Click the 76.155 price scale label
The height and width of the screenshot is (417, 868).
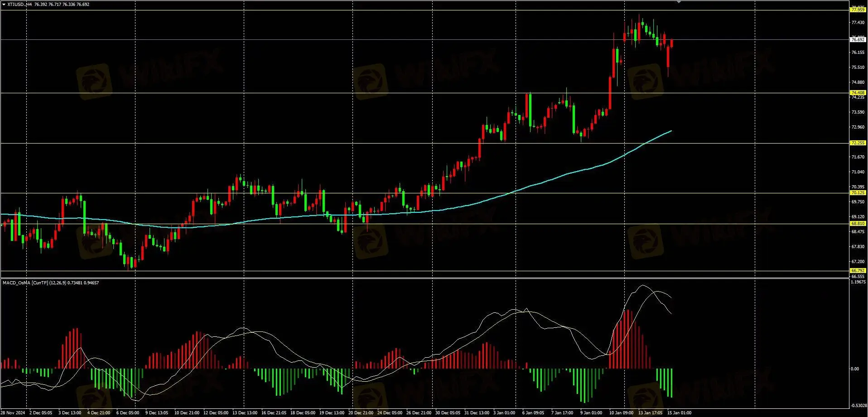[x=858, y=53]
